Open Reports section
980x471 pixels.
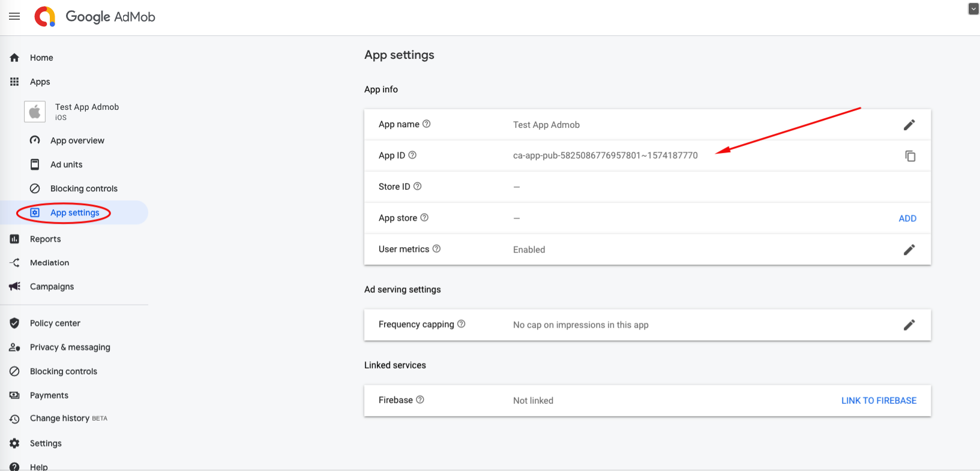[46, 239]
